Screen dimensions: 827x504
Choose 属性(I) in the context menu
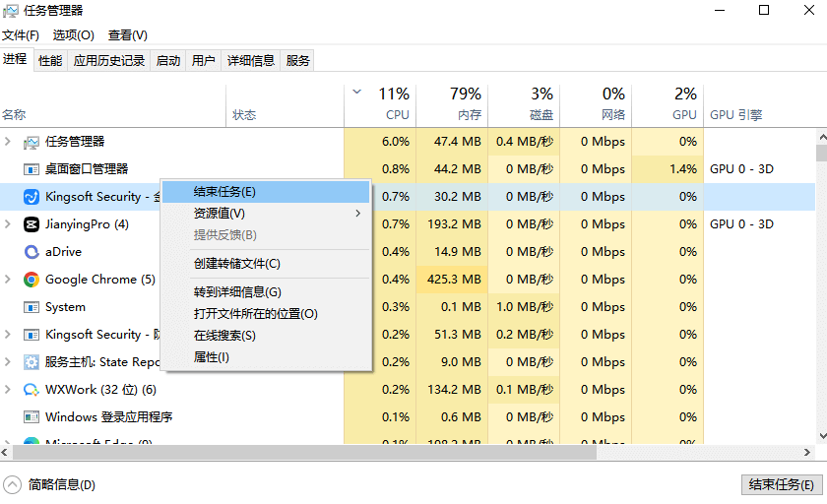(266, 357)
